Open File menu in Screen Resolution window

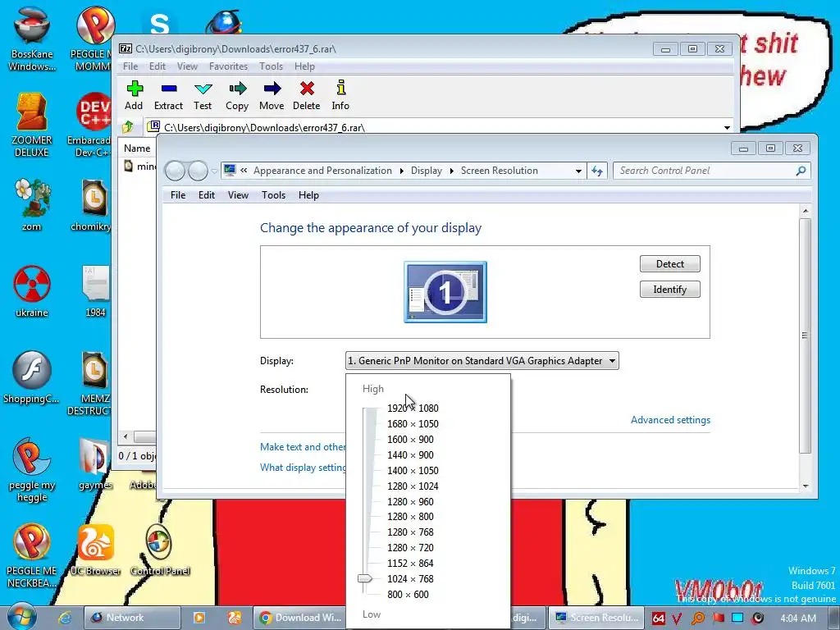178,195
